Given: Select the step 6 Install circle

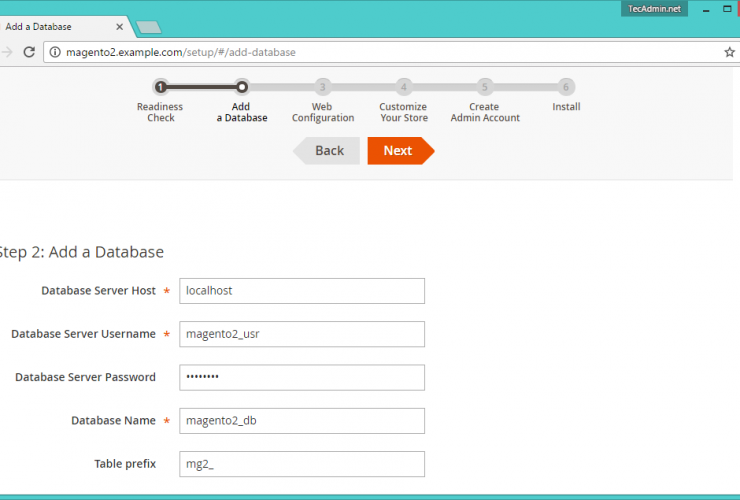Looking at the screenshot, I should coord(566,87).
